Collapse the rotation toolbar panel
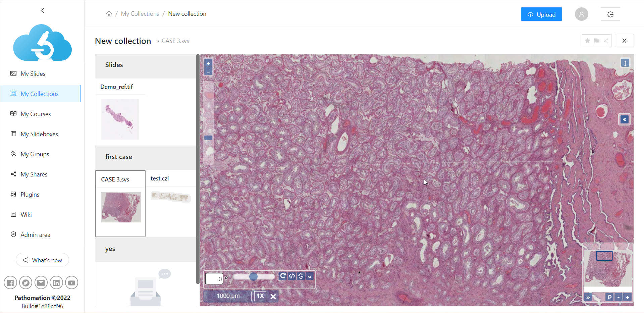This screenshot has height=313, width=644. tap(310, 276)
